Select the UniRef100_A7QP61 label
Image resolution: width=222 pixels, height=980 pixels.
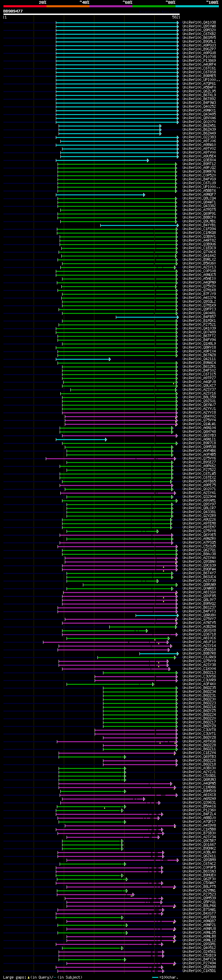199,84
